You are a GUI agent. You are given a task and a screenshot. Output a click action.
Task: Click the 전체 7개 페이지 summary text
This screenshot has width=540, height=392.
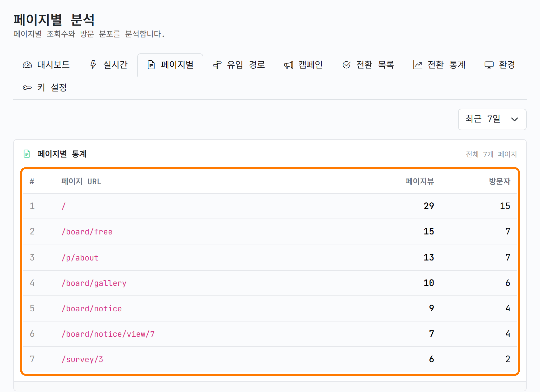click(x=491, y=154)
